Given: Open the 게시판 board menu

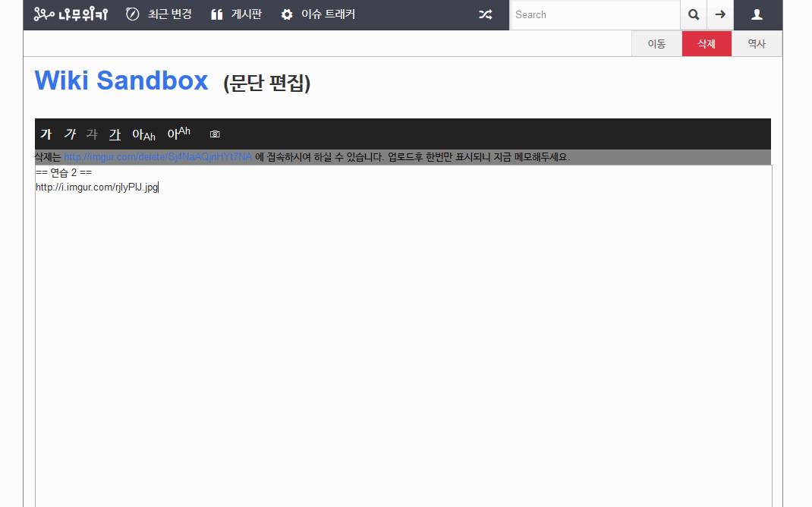Looking at the screenshot, I should (236, 14).
